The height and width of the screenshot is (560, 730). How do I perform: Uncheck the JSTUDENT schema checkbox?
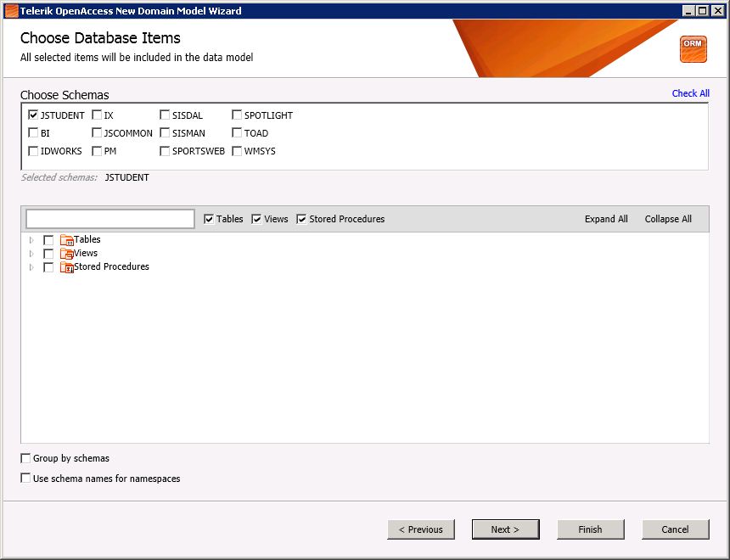click(x=33, y=115)
